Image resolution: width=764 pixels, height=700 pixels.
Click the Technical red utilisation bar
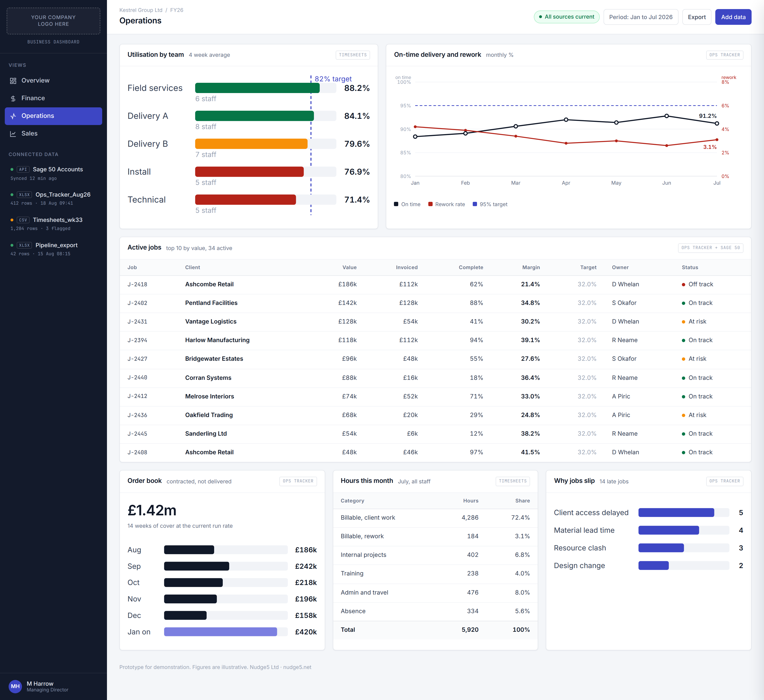point(246,200)
